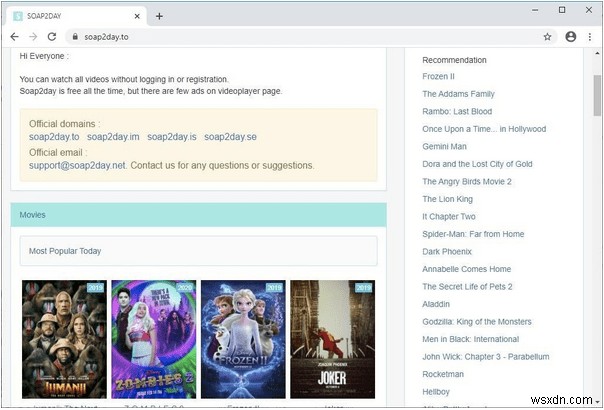Viewport: 604px width, 410px height.
Task: Open a new tab with the plus button
Action: [x=159, y=16]
